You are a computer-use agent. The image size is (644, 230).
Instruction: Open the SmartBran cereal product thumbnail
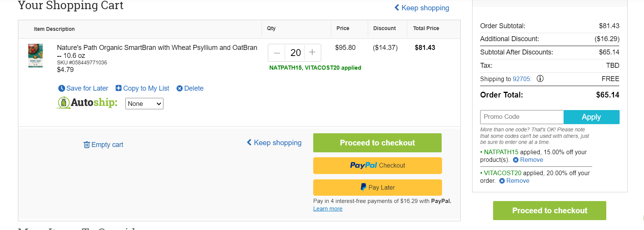pyautogui.click(x=35, y=56)
